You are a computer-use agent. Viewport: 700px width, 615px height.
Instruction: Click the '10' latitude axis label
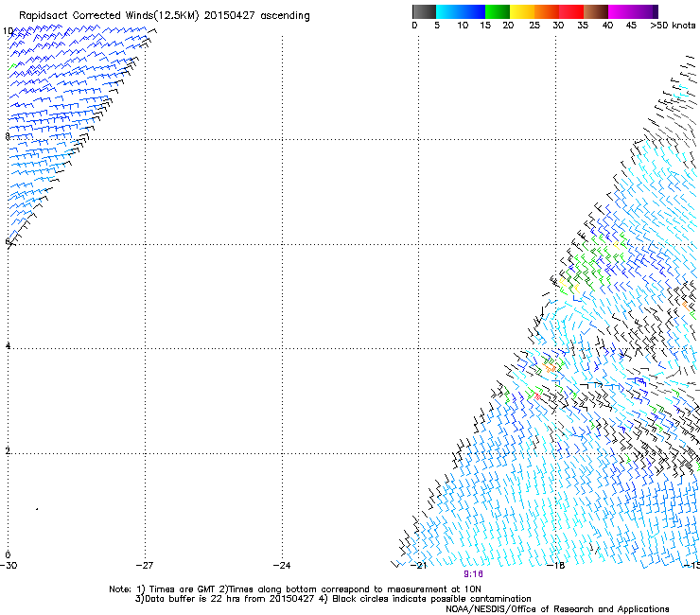click(8, 31)
